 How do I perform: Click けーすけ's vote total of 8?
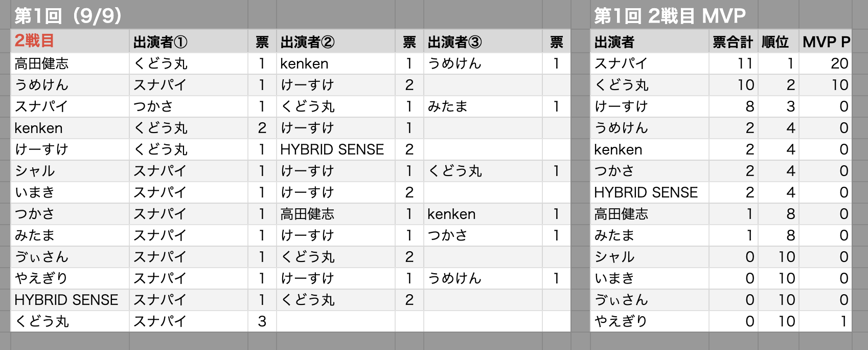[x=749, y=106]
